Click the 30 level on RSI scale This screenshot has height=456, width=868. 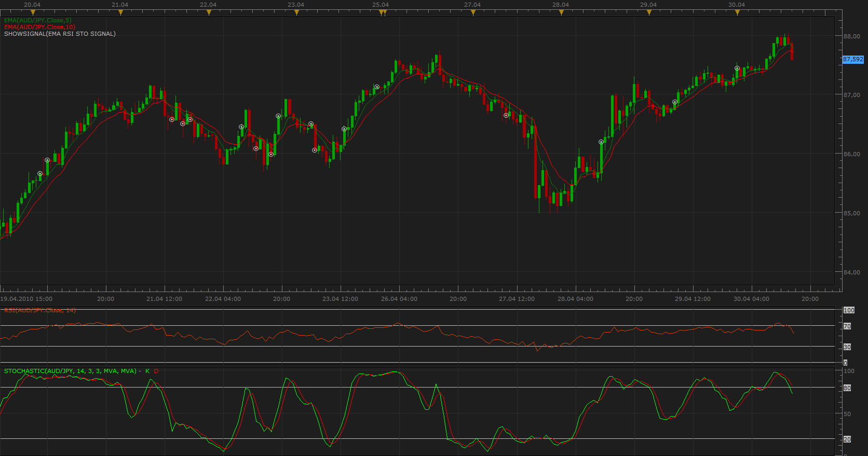tap(847, 347)
